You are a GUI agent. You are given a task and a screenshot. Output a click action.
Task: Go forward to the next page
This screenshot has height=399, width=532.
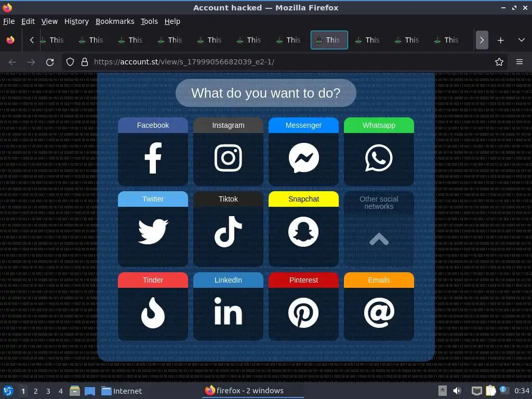(31, 62)
